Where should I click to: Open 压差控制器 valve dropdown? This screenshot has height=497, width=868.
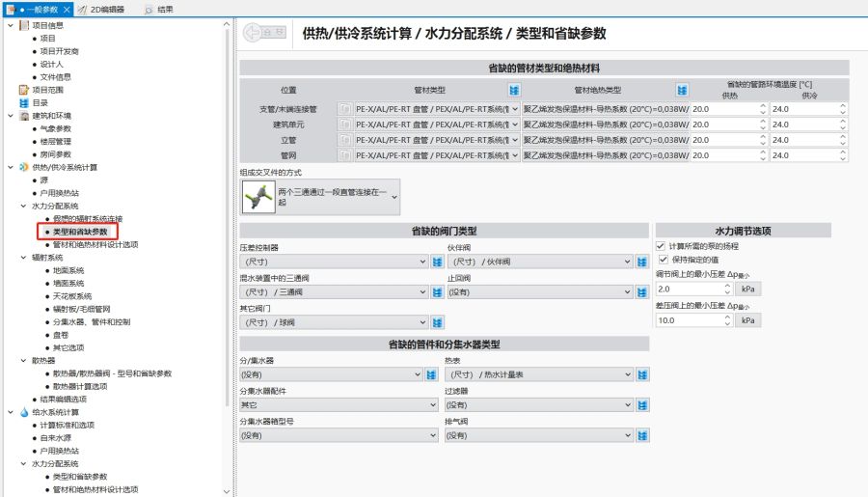[335, 262]
